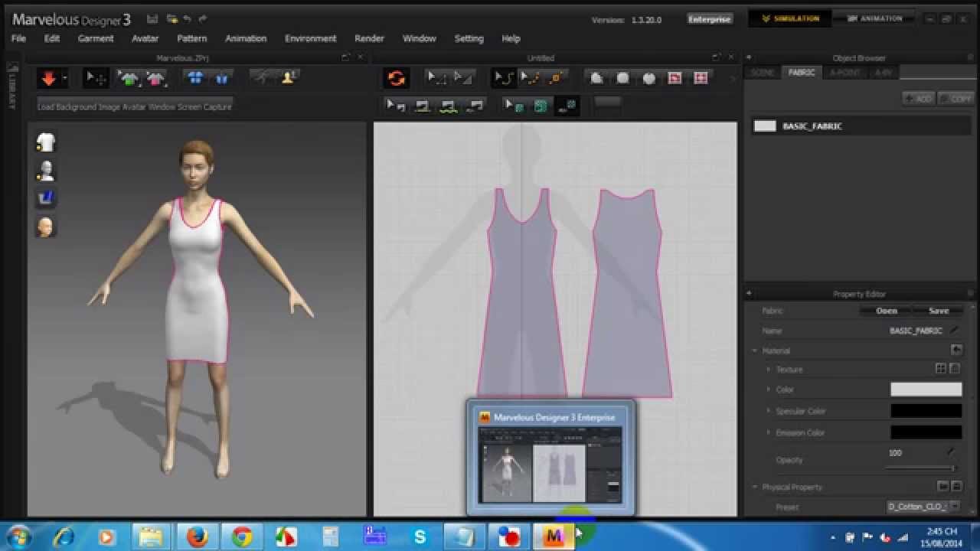Image resolution: width=980 pixels, height=551 pixels.
Task: Click the white Color swatch
Action: [926, 390]
